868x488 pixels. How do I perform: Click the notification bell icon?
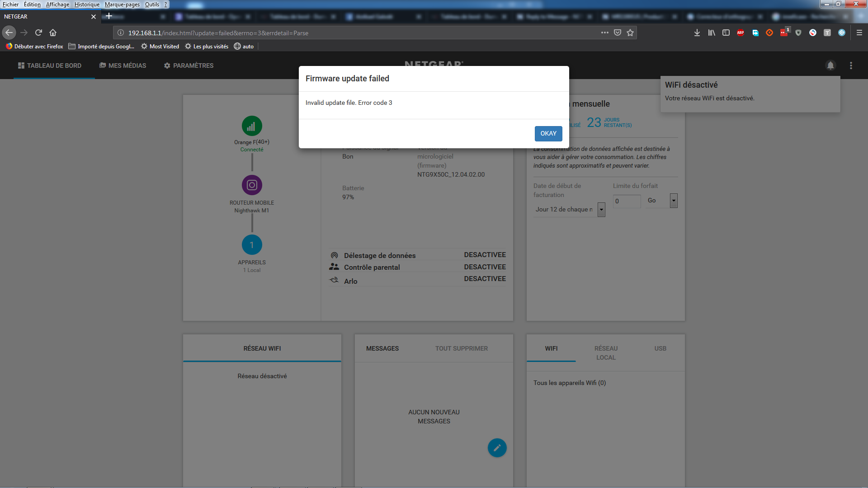pos(830,66)
